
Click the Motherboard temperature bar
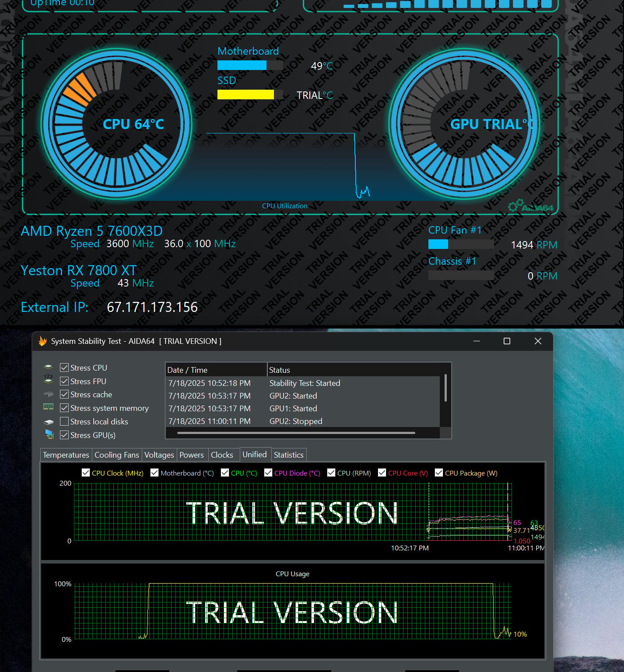250,65
